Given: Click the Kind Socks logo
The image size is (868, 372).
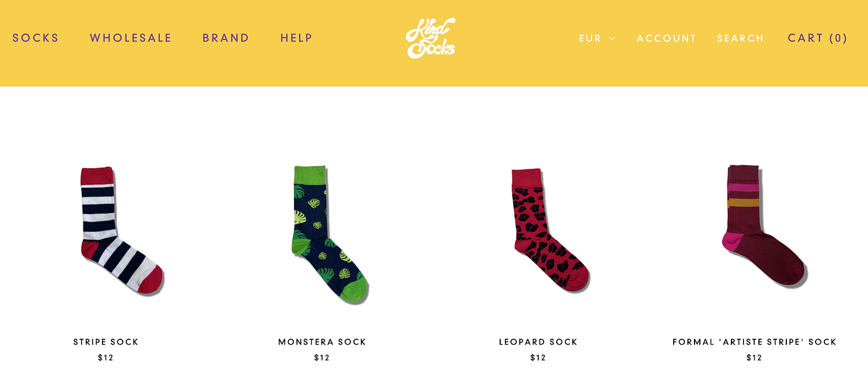Looking at the screenshot, I should click(430, 38).
